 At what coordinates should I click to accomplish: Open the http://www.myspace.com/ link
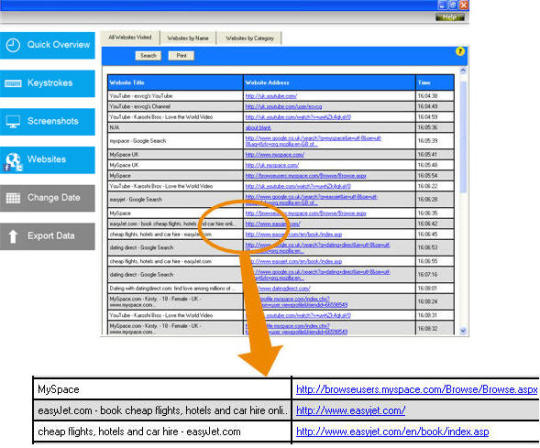click(274, 155)
